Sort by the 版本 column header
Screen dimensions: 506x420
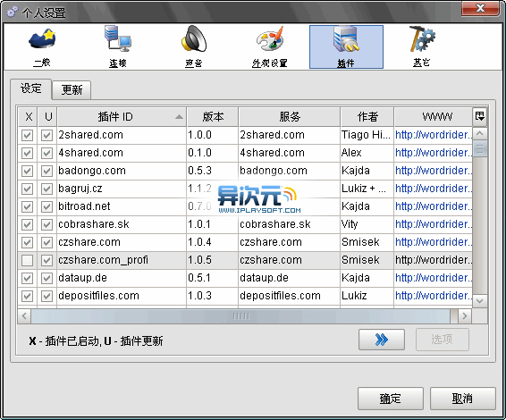coord(213,117)
